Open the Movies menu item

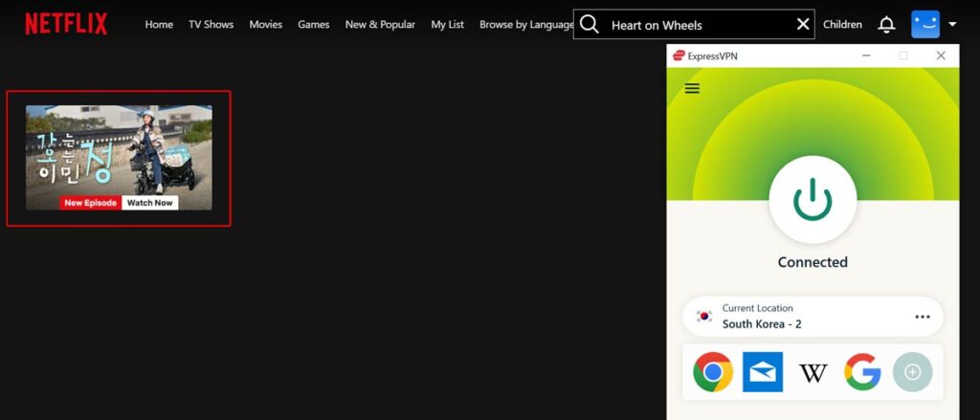[x=266, y=24]
